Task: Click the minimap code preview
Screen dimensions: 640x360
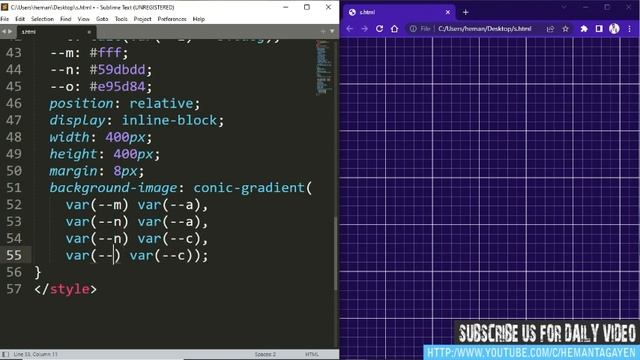Action: point(324,67)
